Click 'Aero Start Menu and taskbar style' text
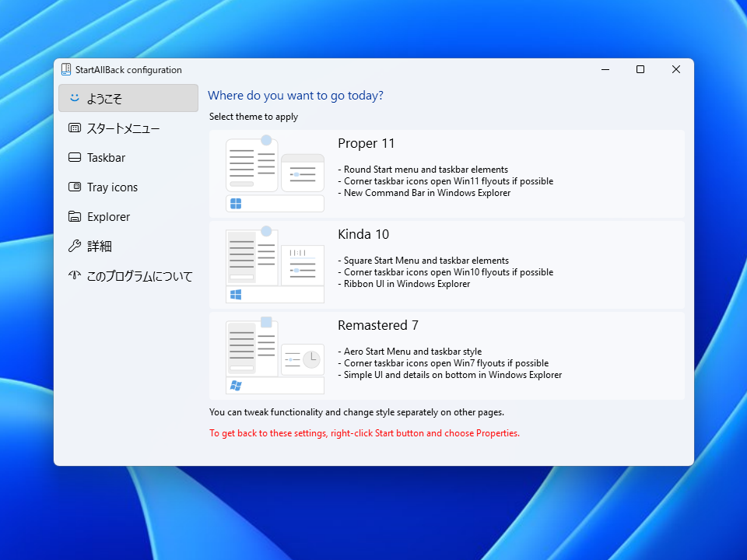Screen dimensions: 747x560 pos(412,352)
